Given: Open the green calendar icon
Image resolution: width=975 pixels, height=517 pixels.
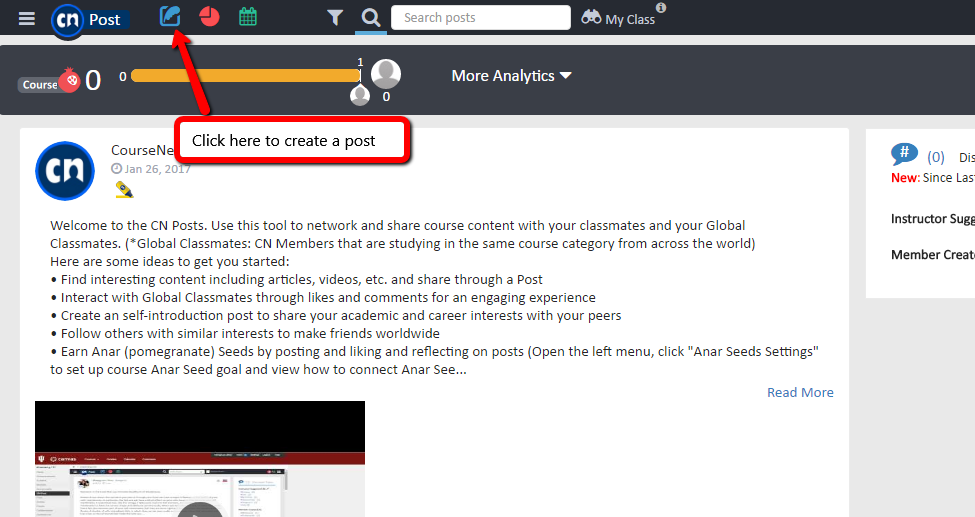Looking at the screenshot, I should [x=248, y=16].
